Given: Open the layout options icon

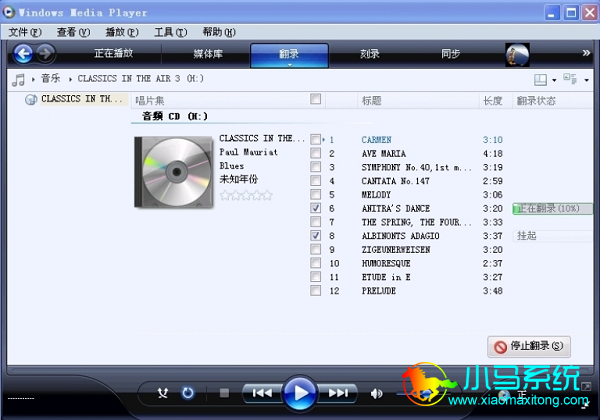Looking at the screenshot, I should (540, 80).
